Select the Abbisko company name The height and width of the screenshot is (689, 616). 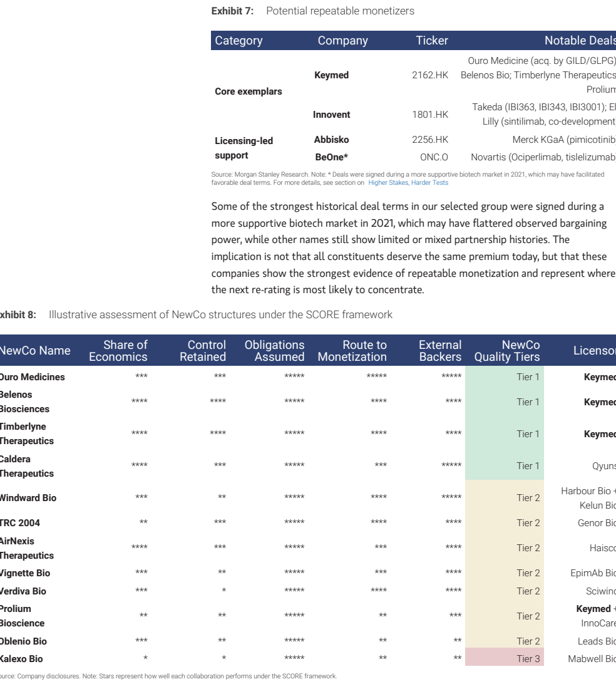(x=332, y=140)
